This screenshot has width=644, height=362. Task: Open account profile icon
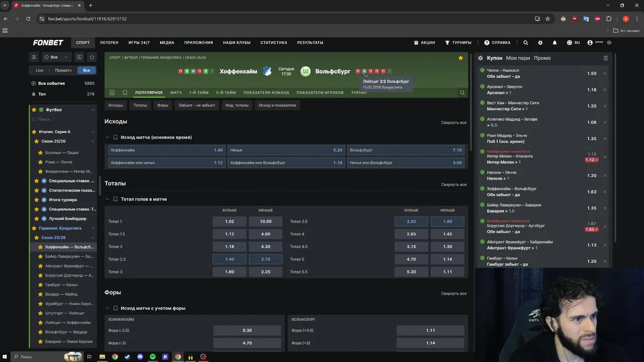pyautogui.click(x=590, y=43)
